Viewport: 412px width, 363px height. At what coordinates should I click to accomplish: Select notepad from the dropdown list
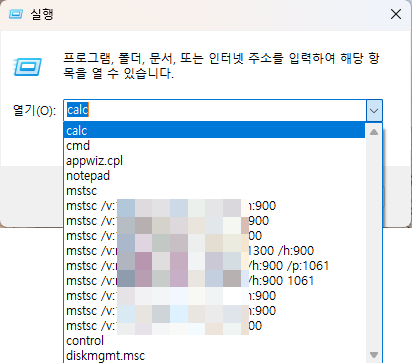click(x=214, y=176)
